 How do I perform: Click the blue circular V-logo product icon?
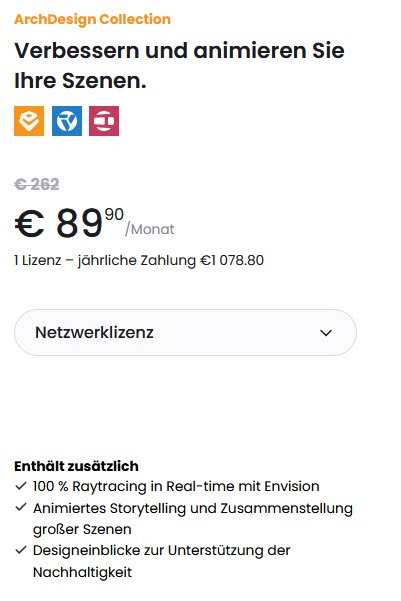[x=67, y=121]
